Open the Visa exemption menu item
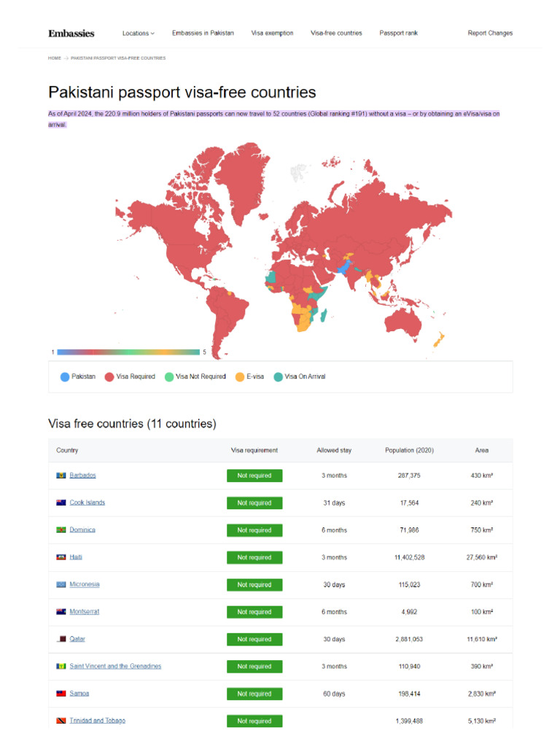The height and width of the screenshot is (747, 560). [x=272, y=34]
